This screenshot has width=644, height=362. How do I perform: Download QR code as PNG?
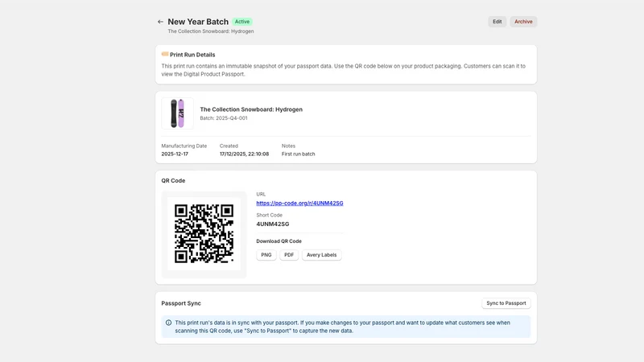click(266, 255)
